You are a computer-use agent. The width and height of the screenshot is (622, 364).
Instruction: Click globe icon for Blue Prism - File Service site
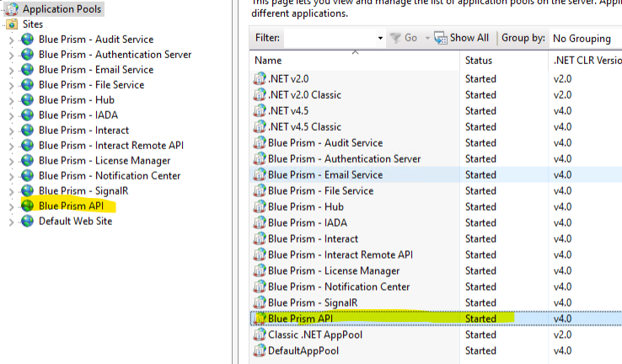27,84
